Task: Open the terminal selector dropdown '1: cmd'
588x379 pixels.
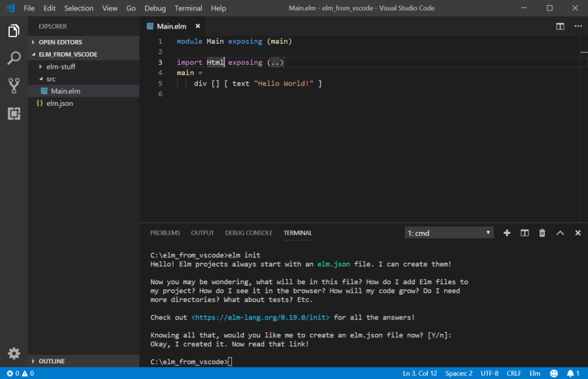Action: (x=449, y=233)
